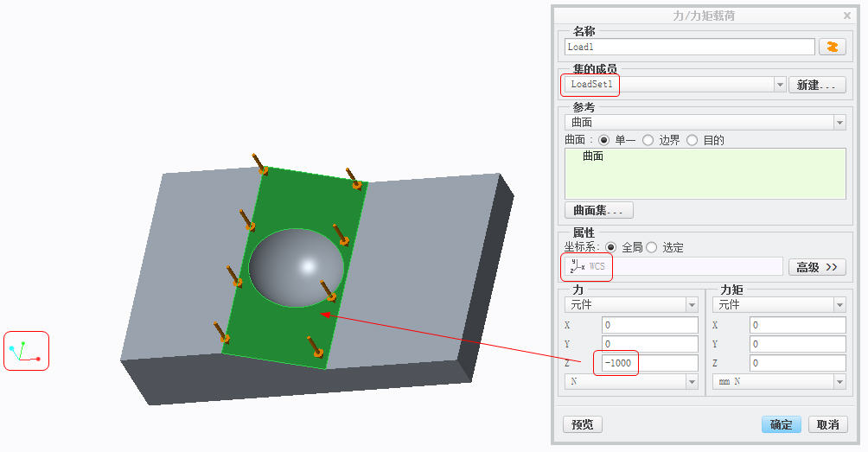Click the 确定 OK button

pos(781,424)
